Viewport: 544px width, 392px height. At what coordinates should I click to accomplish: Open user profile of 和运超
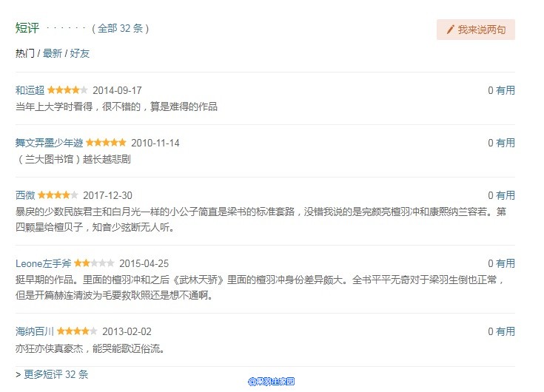click(30, 90)
